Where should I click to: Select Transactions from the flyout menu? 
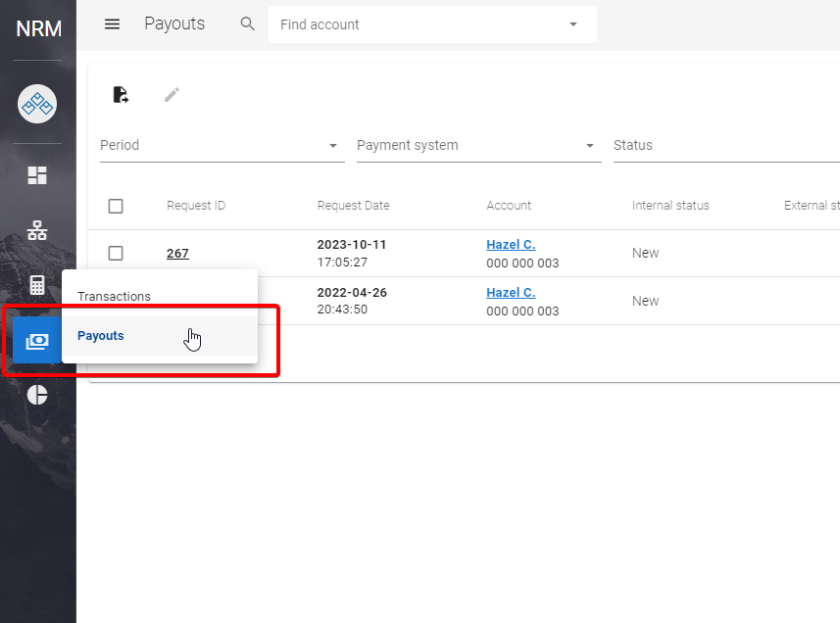pyautogui.click(x=115, y=297)
